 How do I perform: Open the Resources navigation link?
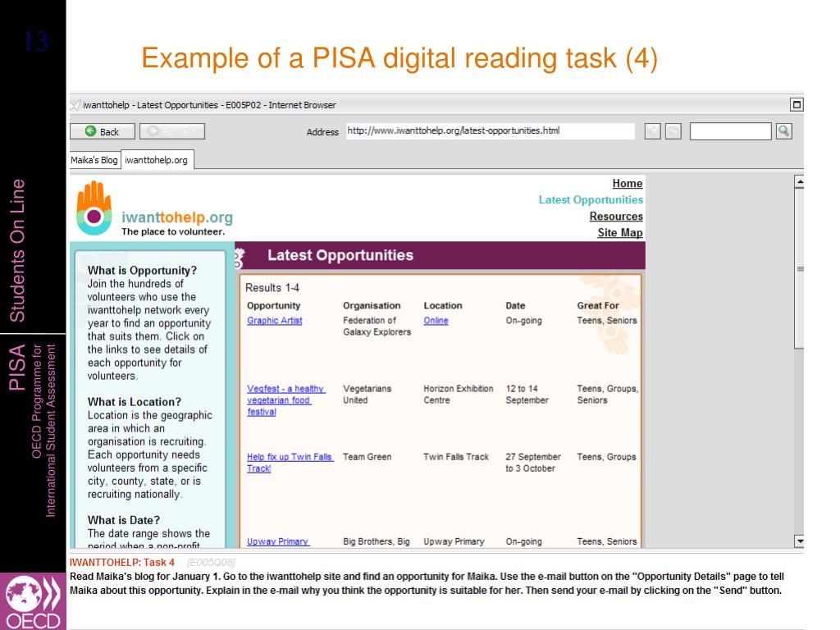point(616,217)
